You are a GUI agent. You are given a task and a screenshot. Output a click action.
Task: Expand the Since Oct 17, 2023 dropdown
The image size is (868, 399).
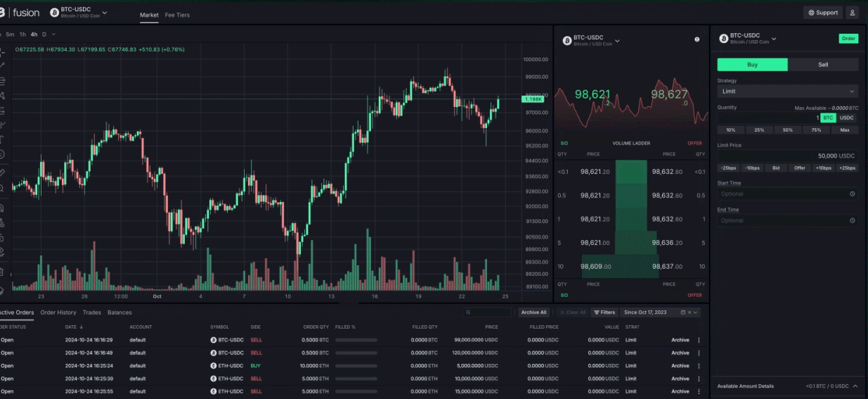[x=696, y=312]
